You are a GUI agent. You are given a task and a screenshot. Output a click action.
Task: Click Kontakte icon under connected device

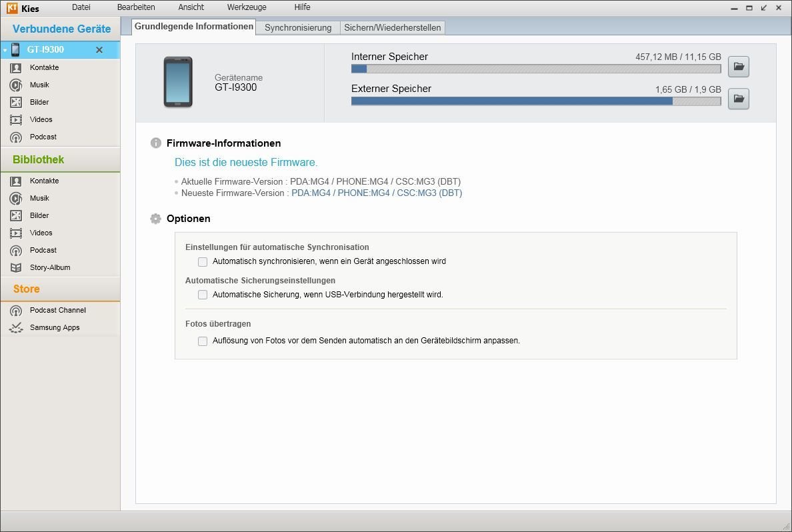tap(16, 68)
